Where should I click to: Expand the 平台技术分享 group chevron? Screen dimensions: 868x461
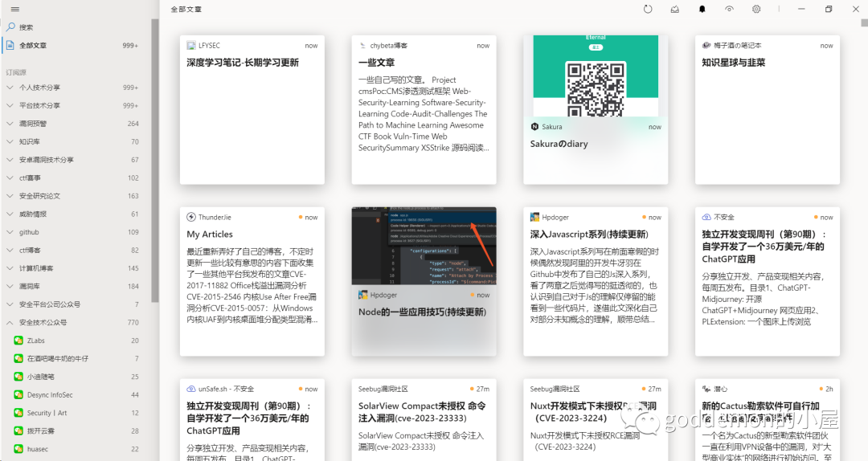click(10, 105)
